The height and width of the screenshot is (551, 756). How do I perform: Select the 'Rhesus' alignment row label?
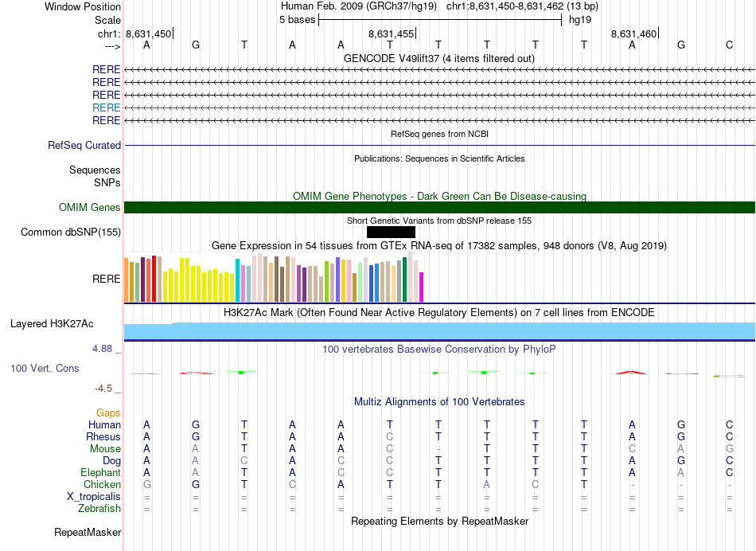coord(103,436)
